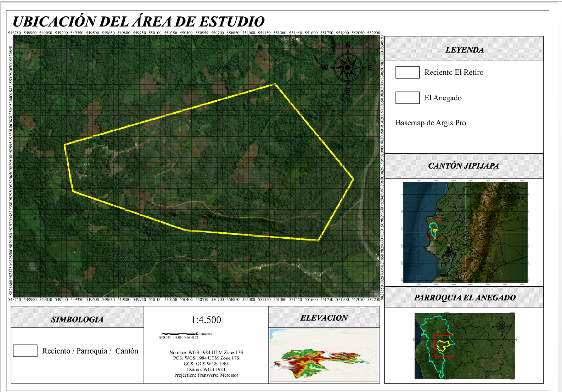This screenshot has height=392, width=562.
Task: Click the N letter above the compass rose
Action: point(348,45)
